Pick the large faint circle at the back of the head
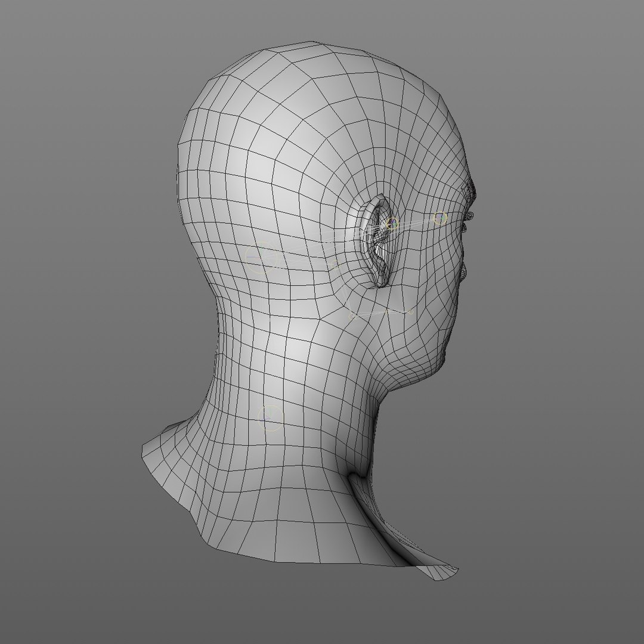The width and height of the screenshot is (644, 644). tap(262, 258)
